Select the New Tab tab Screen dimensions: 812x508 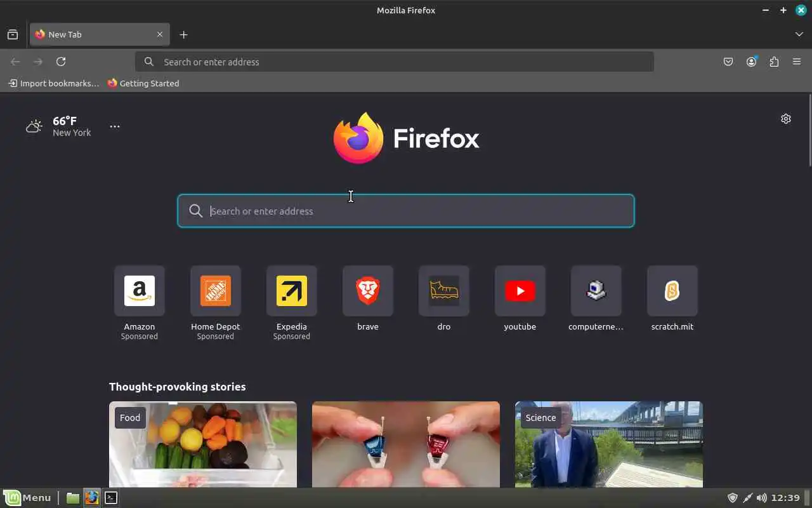click(99, 34)
